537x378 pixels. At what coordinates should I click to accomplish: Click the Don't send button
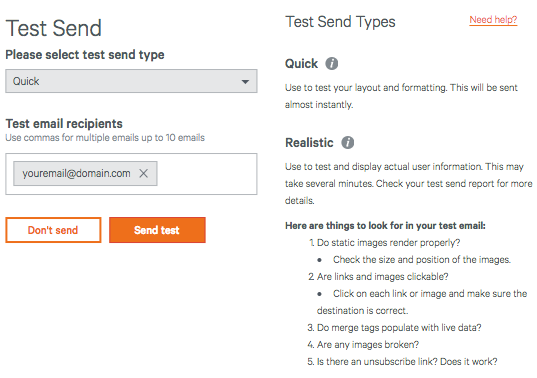click(53, 230)
